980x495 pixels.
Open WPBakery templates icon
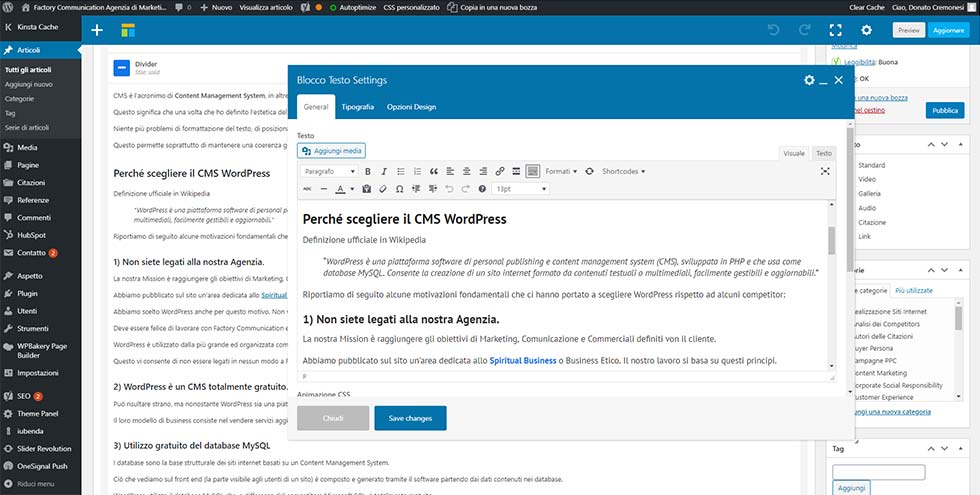click(128, 30)
